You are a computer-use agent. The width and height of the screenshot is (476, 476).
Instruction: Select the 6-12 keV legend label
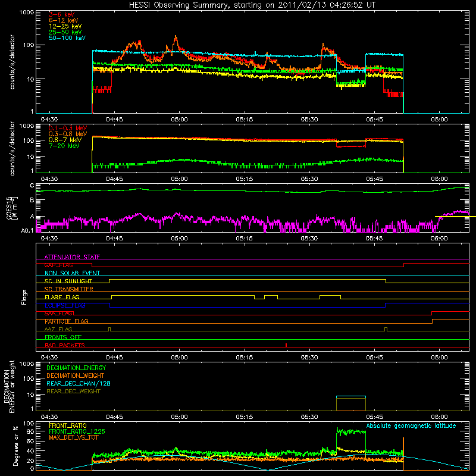click(64, 20)
